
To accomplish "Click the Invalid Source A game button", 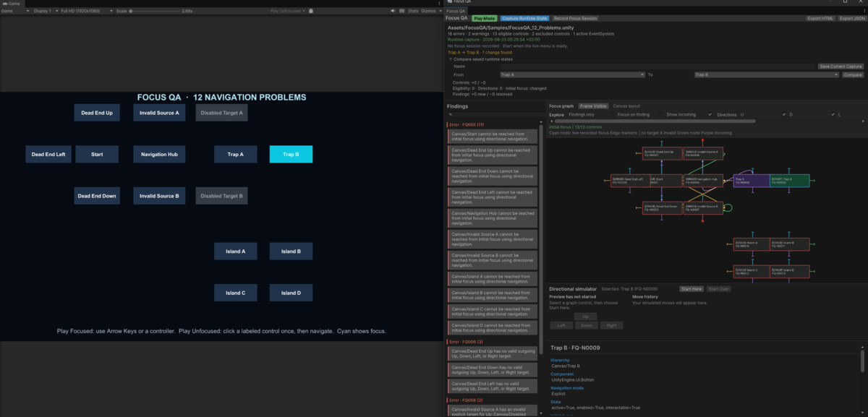I will pyautogui.click(x=159, y=113).
